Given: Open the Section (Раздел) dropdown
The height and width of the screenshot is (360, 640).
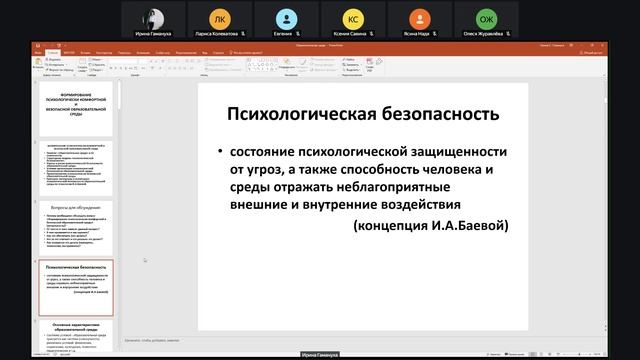Looking at the screenshot, I should point(96,70).
